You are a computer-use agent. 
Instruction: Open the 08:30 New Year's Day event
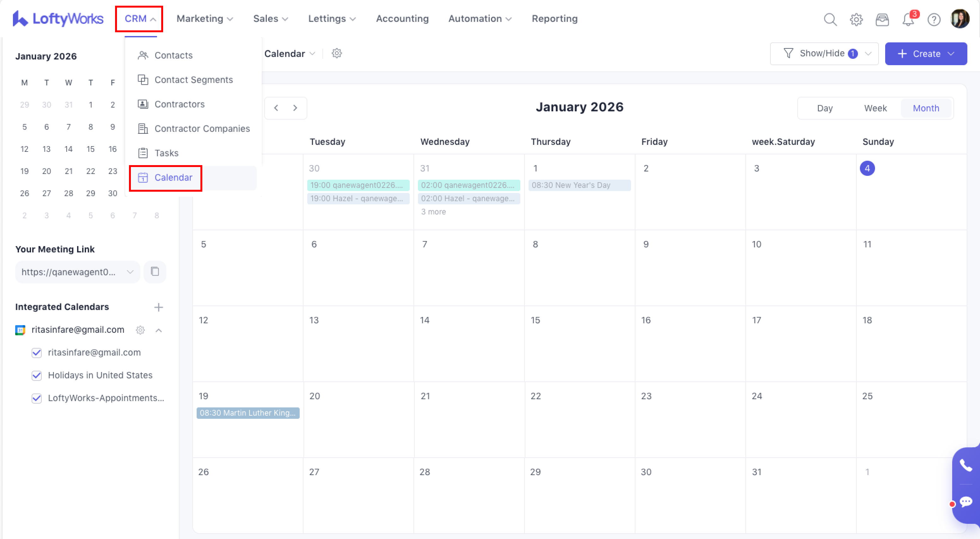[579, 185]
